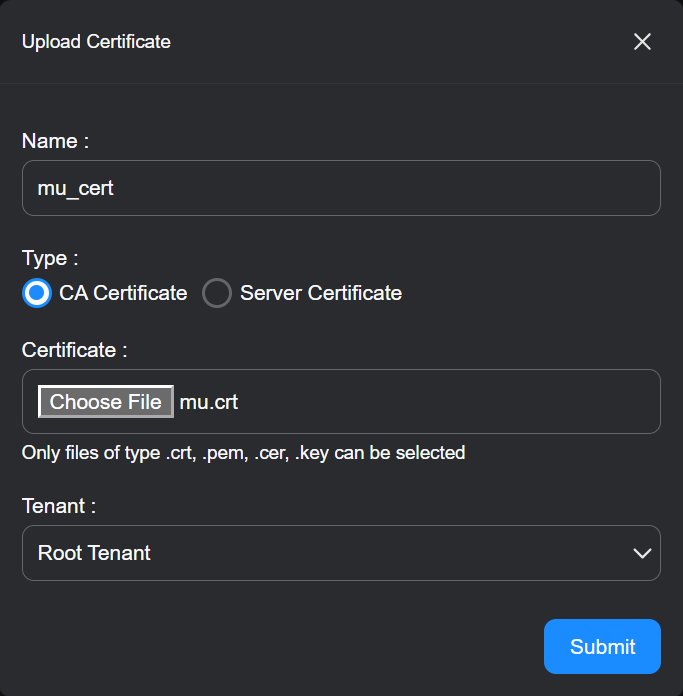This screenshot has height=696, width=683.
Task: Click the allowed file types hint text
Action: click(x=243, y=453)
